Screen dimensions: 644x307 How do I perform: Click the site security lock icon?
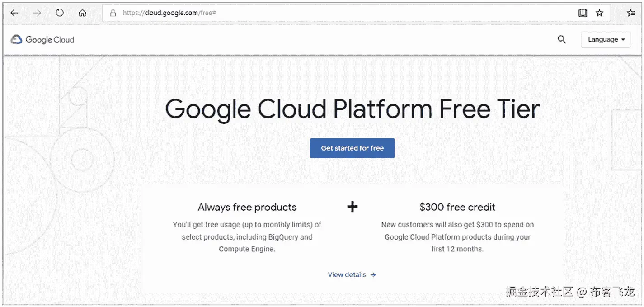pos(113,13)
